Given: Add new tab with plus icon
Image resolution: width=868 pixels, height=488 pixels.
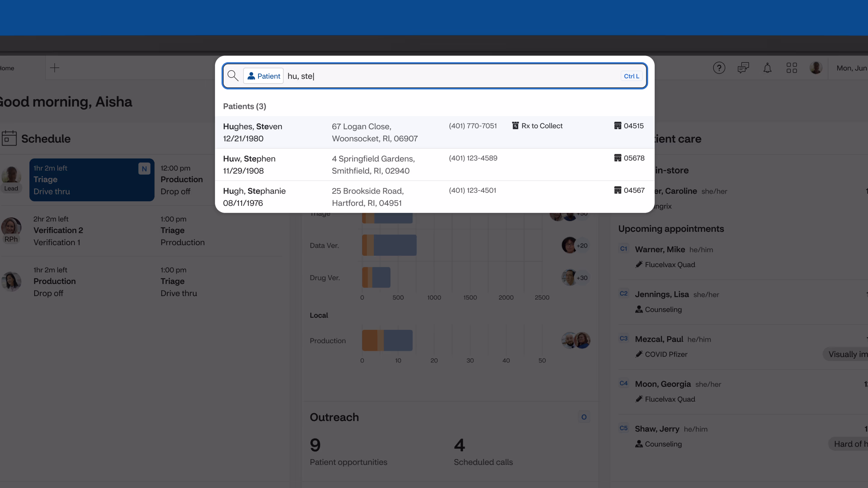Looking at the screenshot, I should pyautogui.click(x=54, y=68).
